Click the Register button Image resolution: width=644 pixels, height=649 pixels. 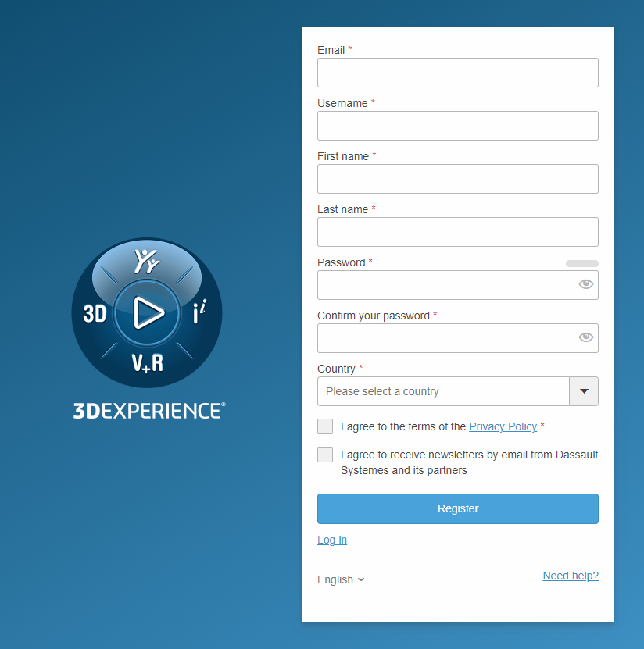coord(458,508)
